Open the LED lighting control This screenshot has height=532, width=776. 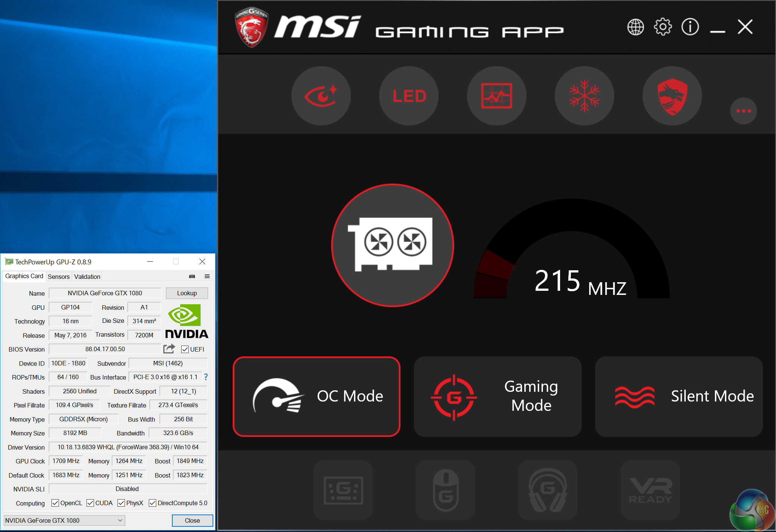click(409, 96)
